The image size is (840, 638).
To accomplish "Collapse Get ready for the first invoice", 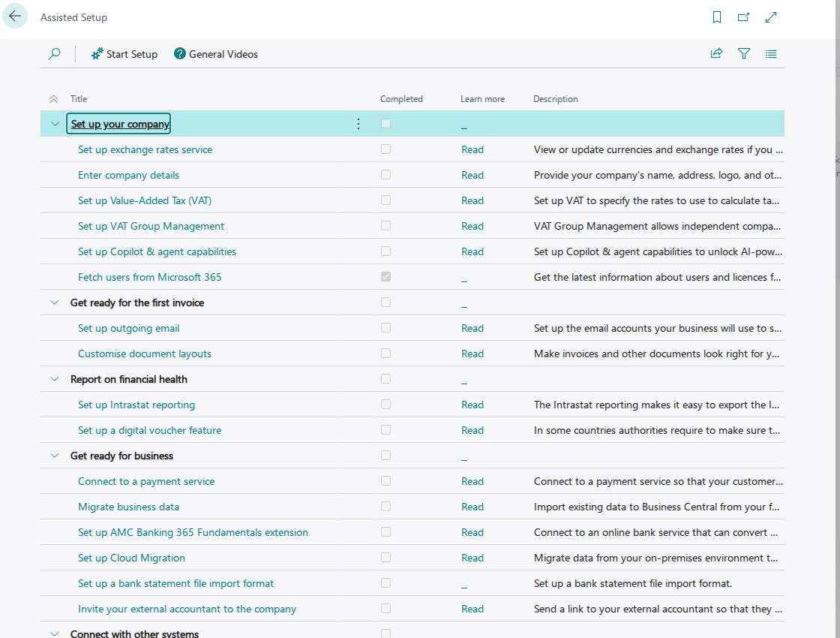I will coord(55,302).
